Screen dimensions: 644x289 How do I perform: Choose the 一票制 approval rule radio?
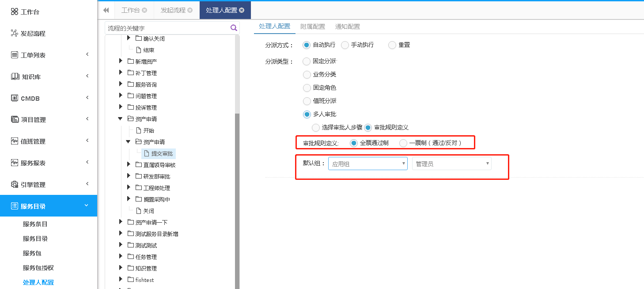pos(403,143)
